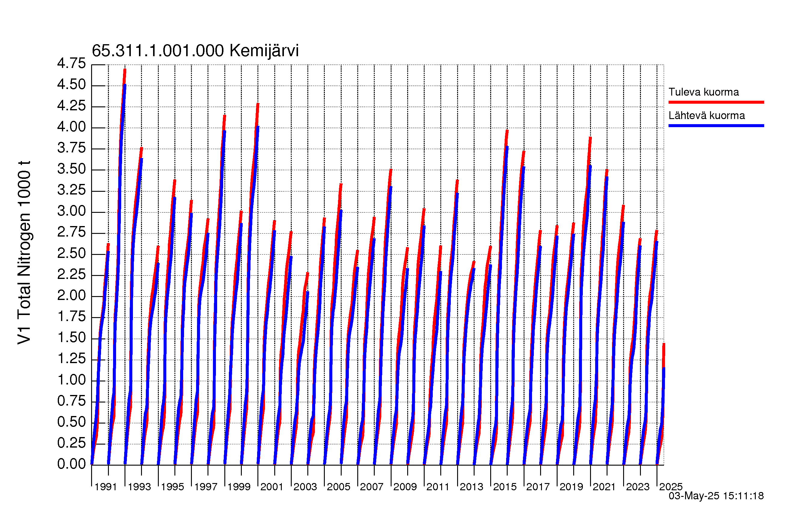
Task: Click the x-axis year label 1995
Action: click(172, 487)
